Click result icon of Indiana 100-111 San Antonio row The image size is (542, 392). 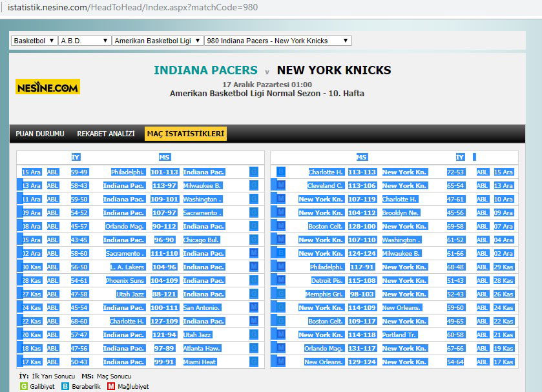pyautogui.click(x=254, y=307)
